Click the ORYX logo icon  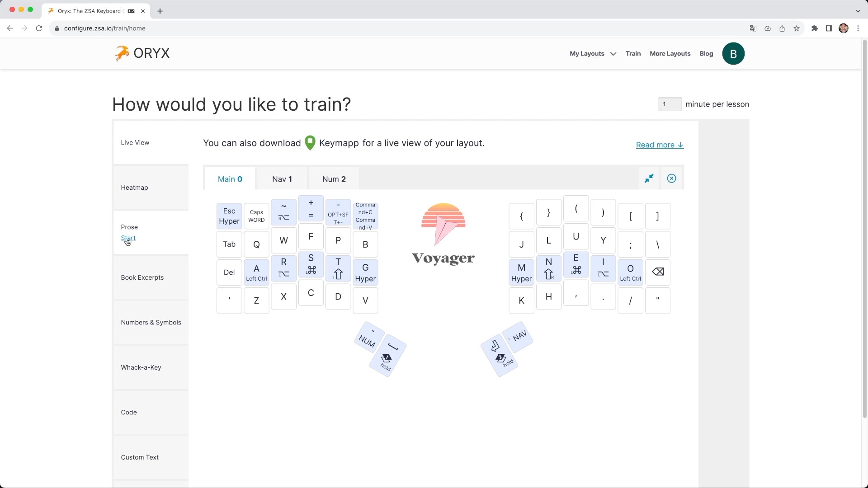122,53
